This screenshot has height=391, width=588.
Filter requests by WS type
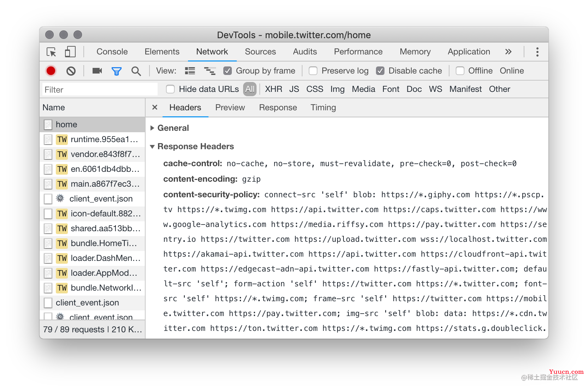[x=436, y=89]
